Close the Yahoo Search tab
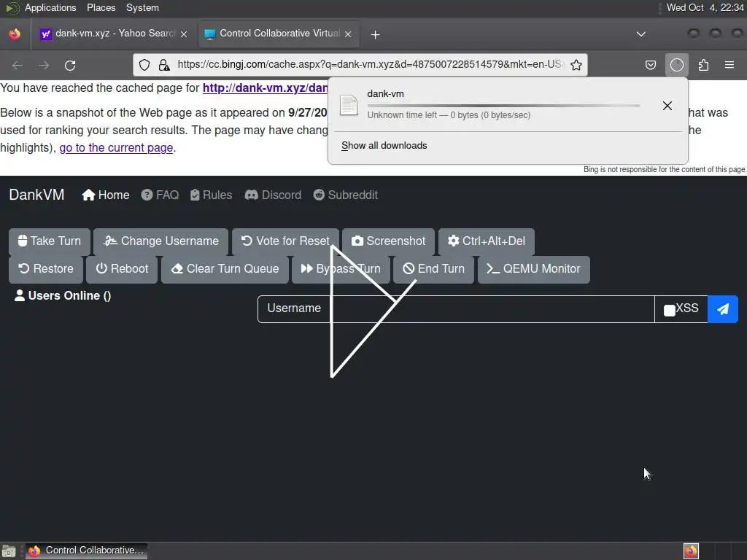Screen dimensions: 747x560 pos(184,34)
